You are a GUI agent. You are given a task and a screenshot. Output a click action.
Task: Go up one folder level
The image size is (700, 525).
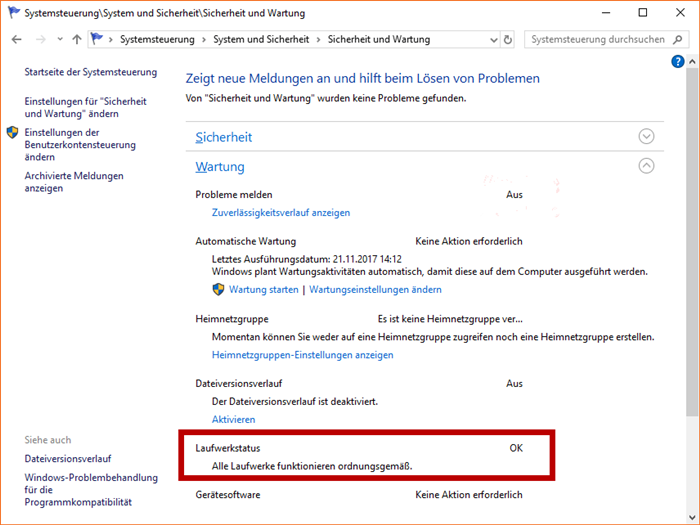77,39
